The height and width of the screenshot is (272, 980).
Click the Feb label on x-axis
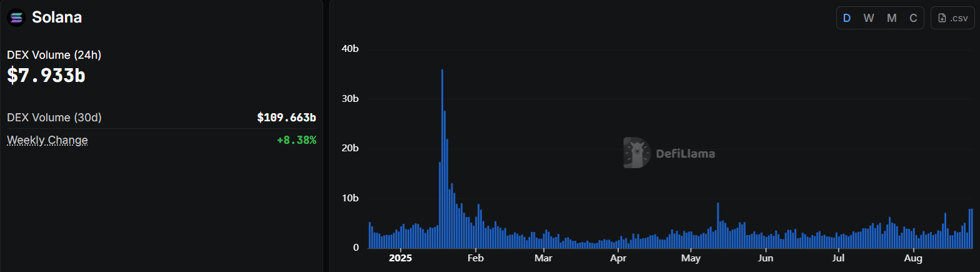(476, 258)
